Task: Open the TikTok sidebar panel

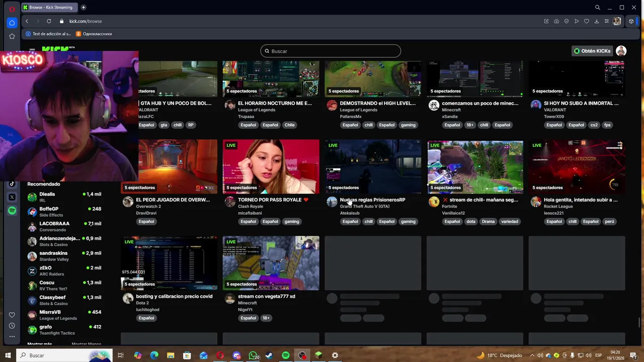Action: 12,184
